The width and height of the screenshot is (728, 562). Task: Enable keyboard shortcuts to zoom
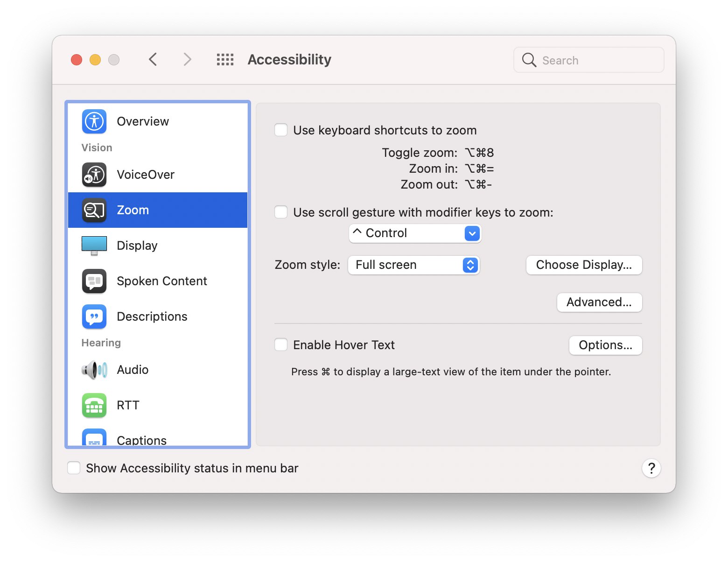[x=281, y=130]
